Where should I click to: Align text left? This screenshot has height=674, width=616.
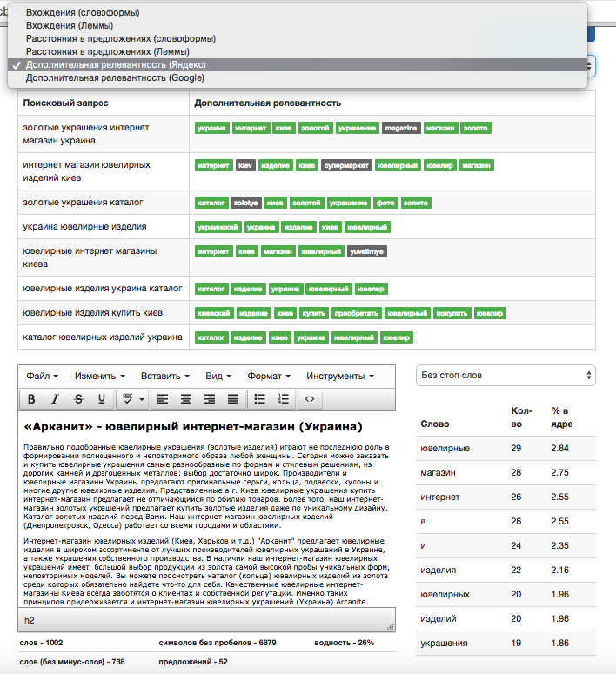163,399
